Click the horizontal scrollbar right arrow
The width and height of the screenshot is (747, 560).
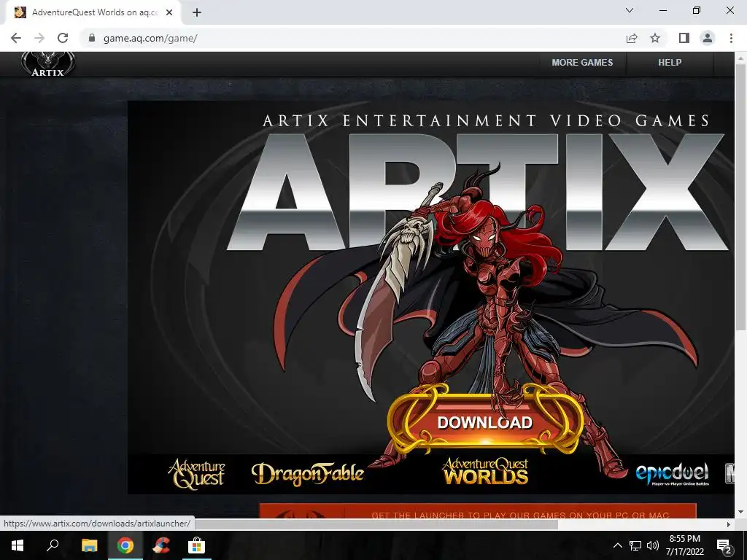pyautogui.click(x=728, y=524)
